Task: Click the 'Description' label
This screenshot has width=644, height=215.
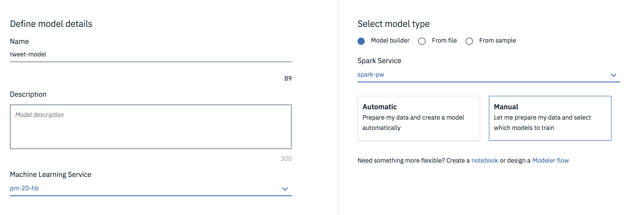Action: point(28,95)
